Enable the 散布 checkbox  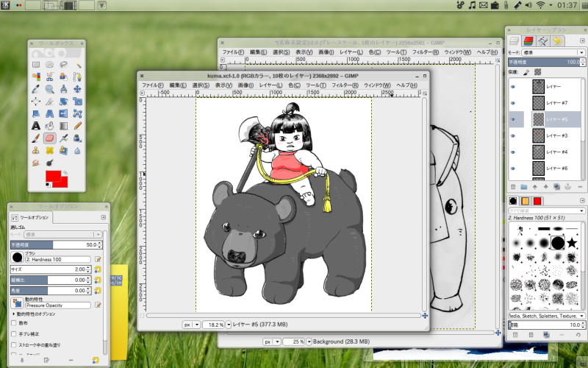coord(14,323)
